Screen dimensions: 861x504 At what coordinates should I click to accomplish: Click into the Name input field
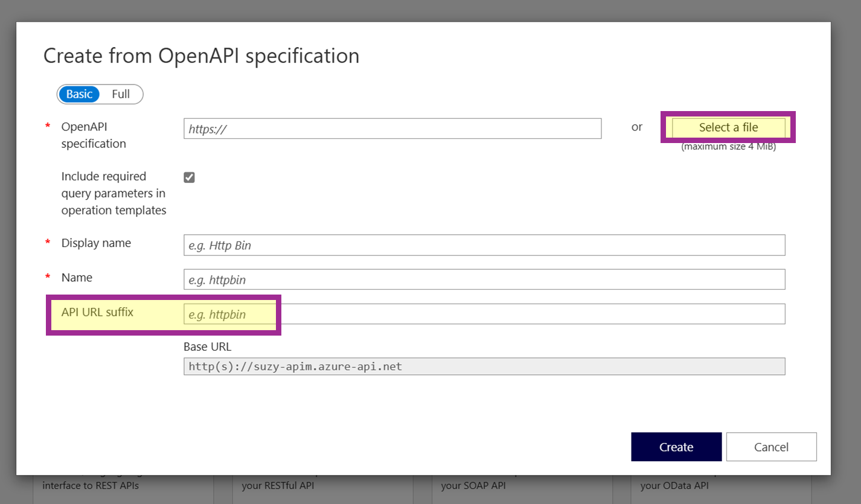tap(484, 279)
